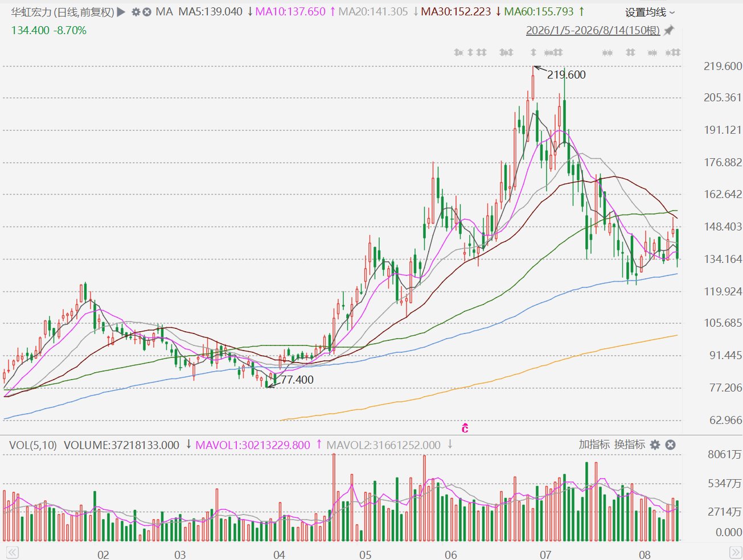Click the 191.121 price axis label

(723, 130)
